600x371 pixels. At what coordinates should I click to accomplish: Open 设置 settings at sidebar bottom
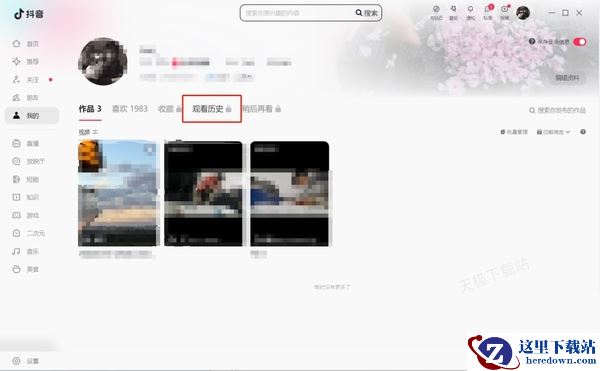[x=26, y=361]
